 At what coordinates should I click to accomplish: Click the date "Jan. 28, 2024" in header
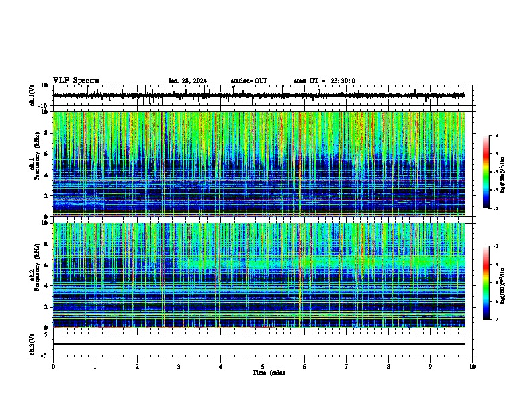tap(187, 81)
